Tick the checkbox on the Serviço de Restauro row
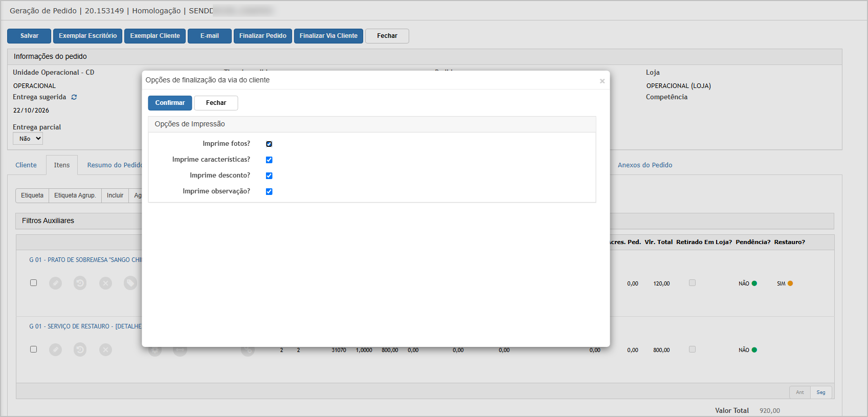 coord(33,349)
